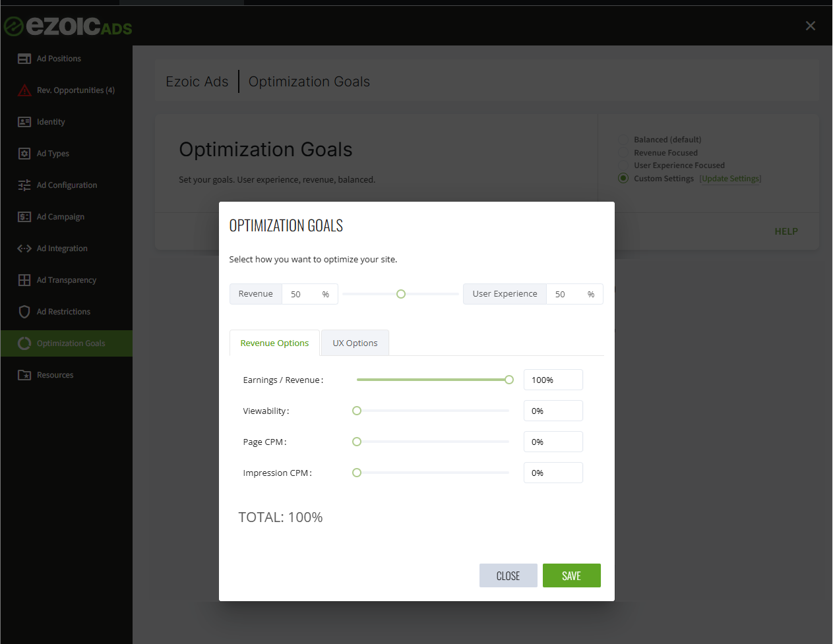
Task: Open the Resources folder icon
Action: tap(24, 375)
